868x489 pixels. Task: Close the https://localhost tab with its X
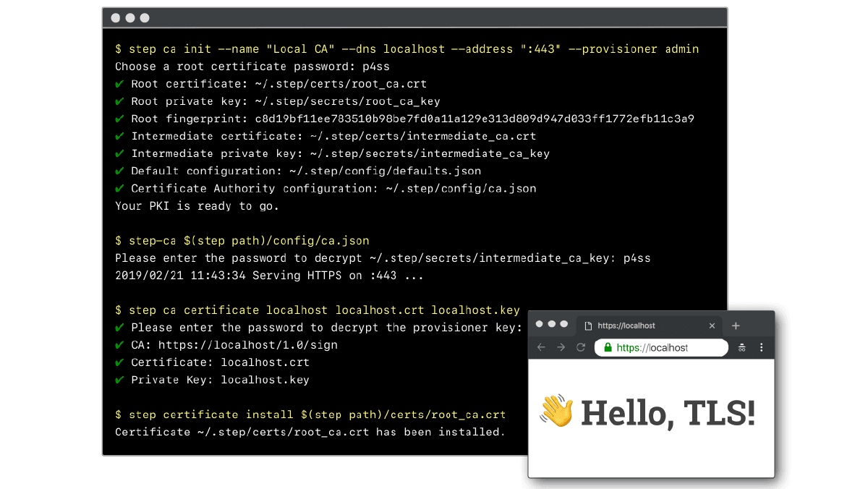pyautogui.click(x=712, y=326)
